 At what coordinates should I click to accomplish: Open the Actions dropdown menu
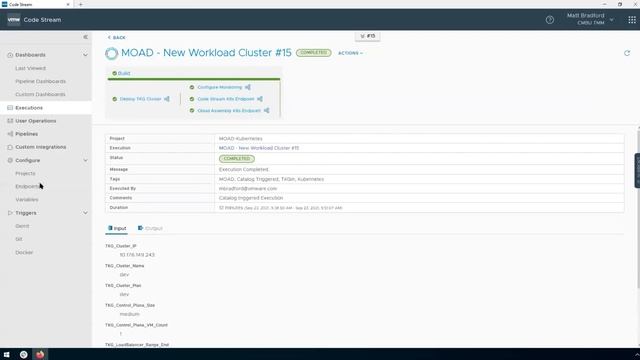350,53
